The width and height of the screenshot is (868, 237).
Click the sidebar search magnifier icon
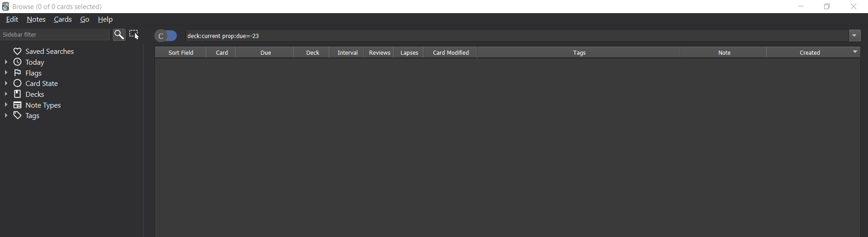click(119, 35)
